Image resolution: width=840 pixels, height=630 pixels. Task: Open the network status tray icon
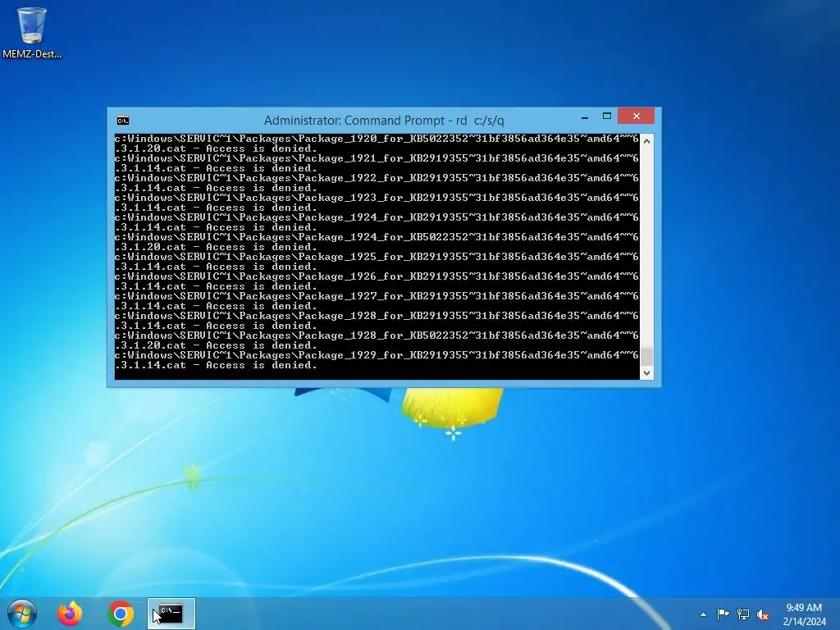click(743, 614)
